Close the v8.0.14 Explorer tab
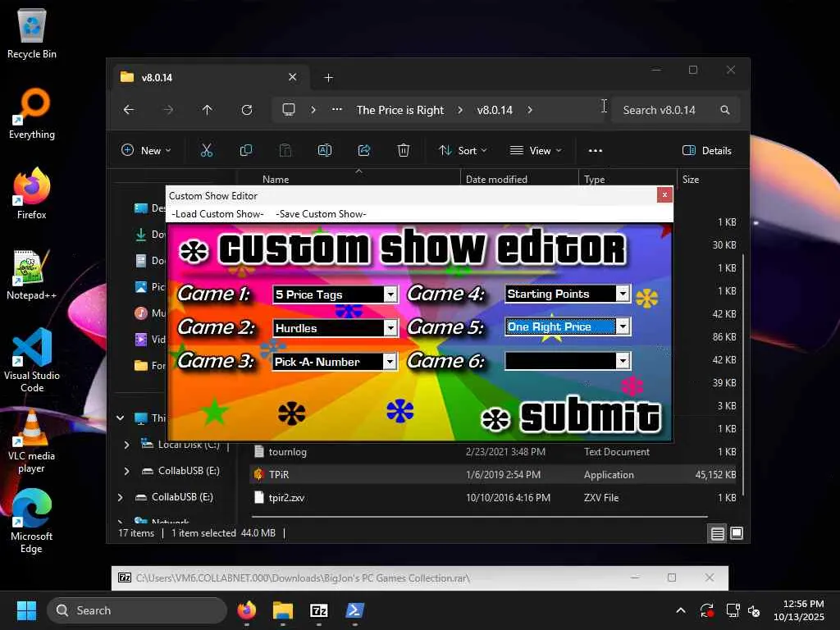The image size is (840, 630). tap(293, 77)
